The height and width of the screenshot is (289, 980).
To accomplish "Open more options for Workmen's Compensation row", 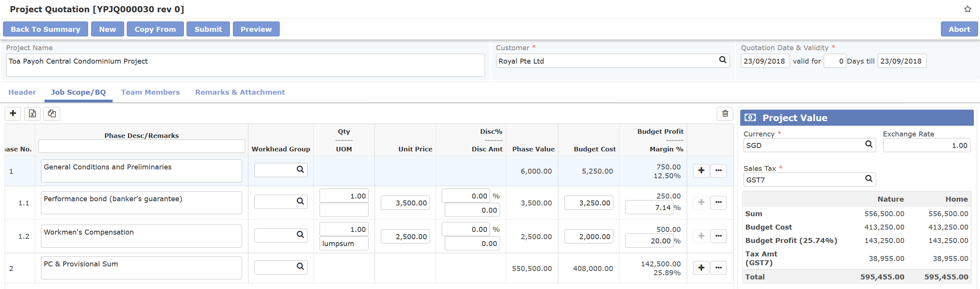I will (718, 236).
